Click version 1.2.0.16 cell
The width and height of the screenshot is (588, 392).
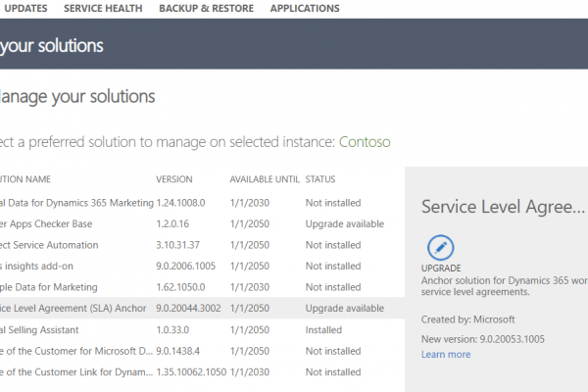pyautogui.click(x=172, y=224)
